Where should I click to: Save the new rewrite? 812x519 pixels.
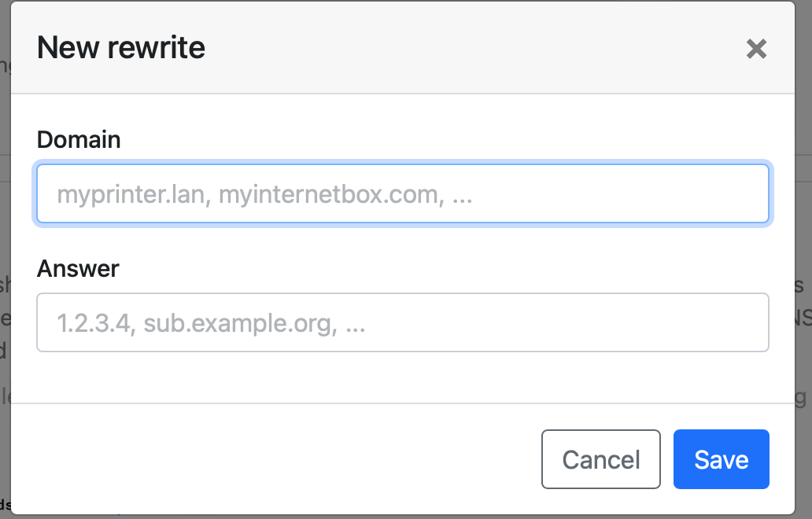pyautogui.click(x=721, y=459)
